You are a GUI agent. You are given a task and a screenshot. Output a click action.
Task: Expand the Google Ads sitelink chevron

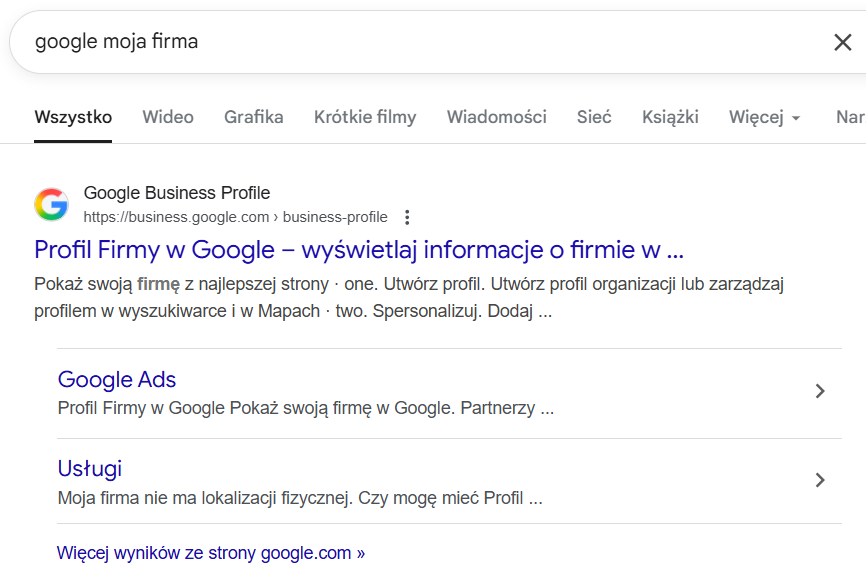point(820,391)
